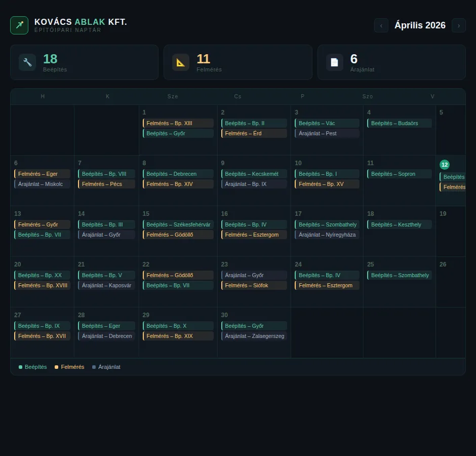Open event Beépítés – Bp. VIII
Image resolution: width=476 pixels, height=456 pixels.
106,174
